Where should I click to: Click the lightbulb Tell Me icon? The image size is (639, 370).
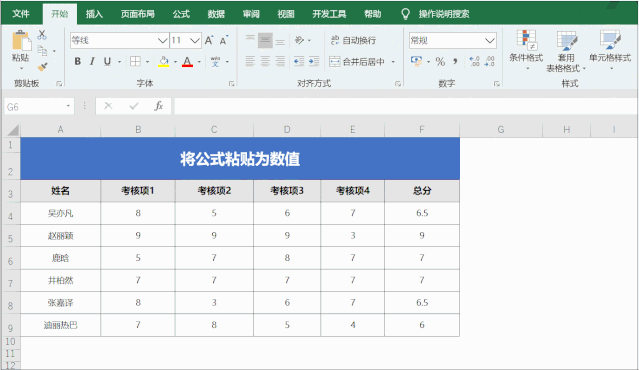pyautogui.click(x=405, y=14)
